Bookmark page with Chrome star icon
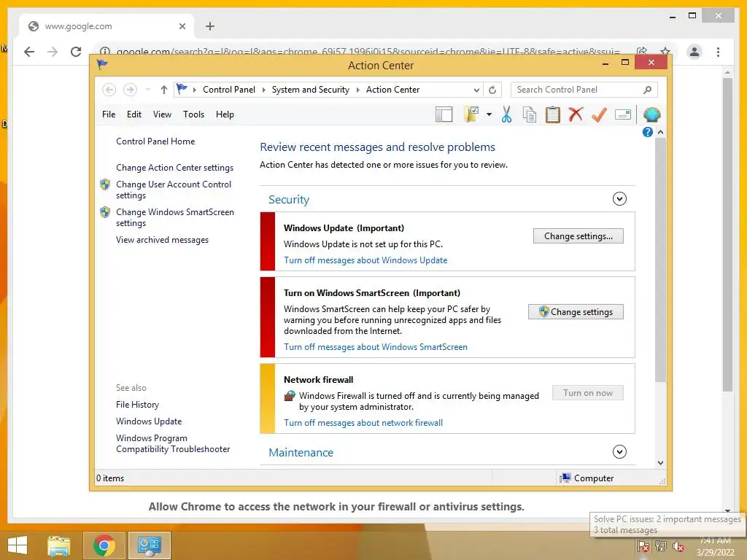This screenshot has height=560, width=747. 665,52
